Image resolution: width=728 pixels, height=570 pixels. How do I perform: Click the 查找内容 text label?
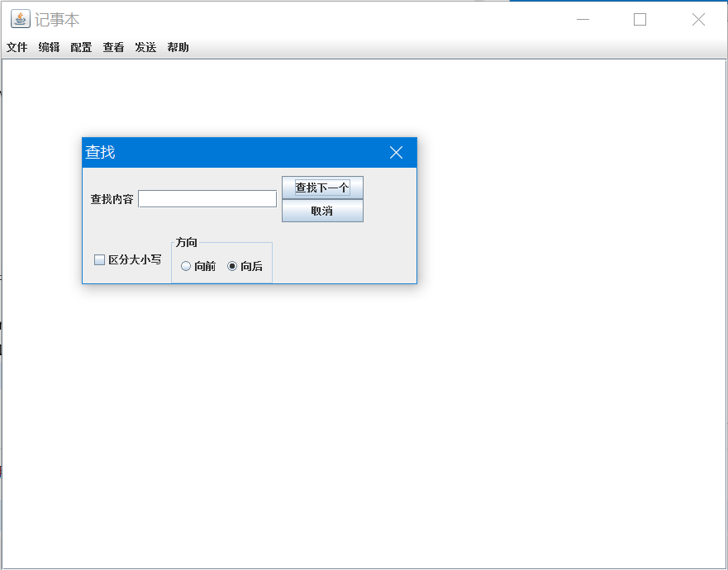pos(111,198)
